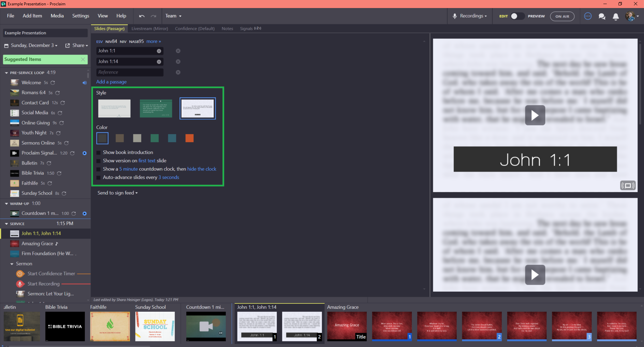This screenshot has width=644, height=347.
Task: Collapse the Pre-Service Loop section
Action: 6,73
